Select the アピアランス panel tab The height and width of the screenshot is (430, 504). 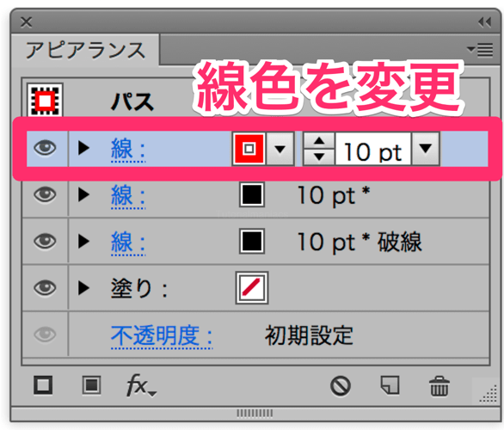tap(85, 51)
